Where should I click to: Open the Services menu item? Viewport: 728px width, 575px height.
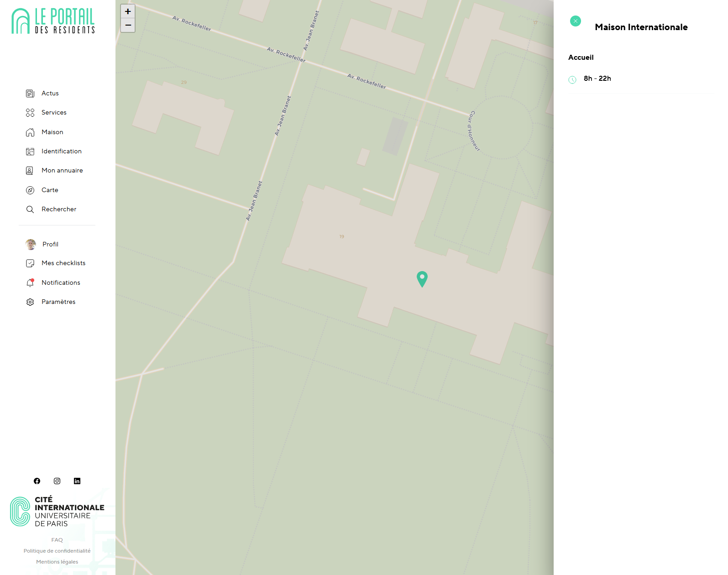[x=54, y=113]
